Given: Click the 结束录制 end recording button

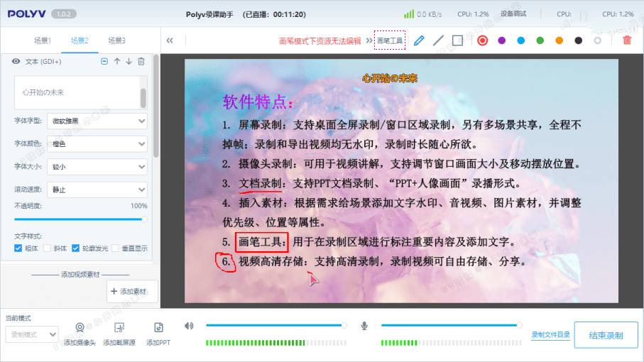Looking at the screenshot, I should tap(606, 335).
